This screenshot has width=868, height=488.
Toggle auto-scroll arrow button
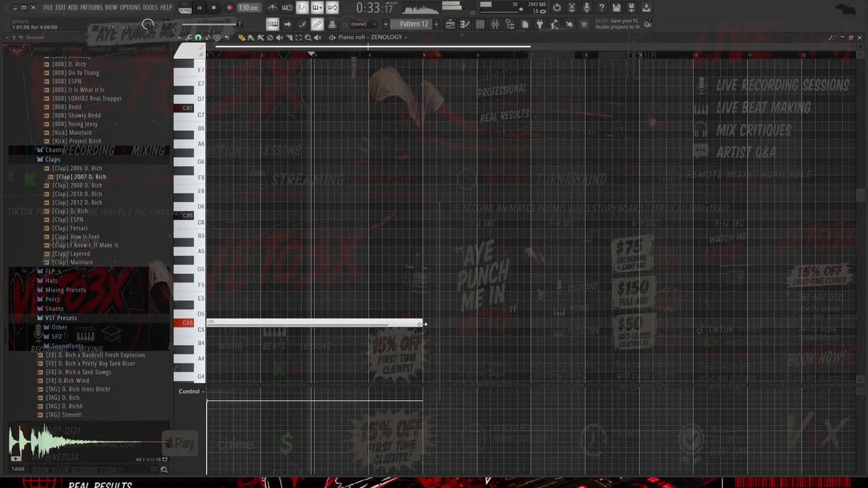(288, 24)
